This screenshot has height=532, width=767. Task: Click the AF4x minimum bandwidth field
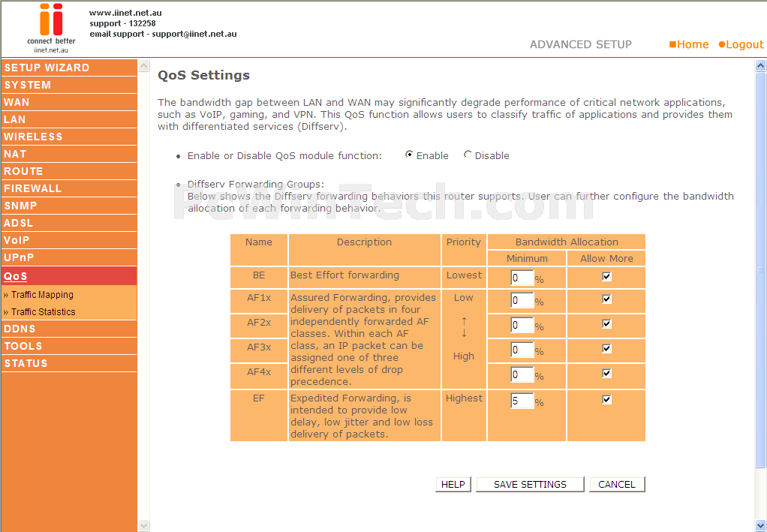click(522, 374)
